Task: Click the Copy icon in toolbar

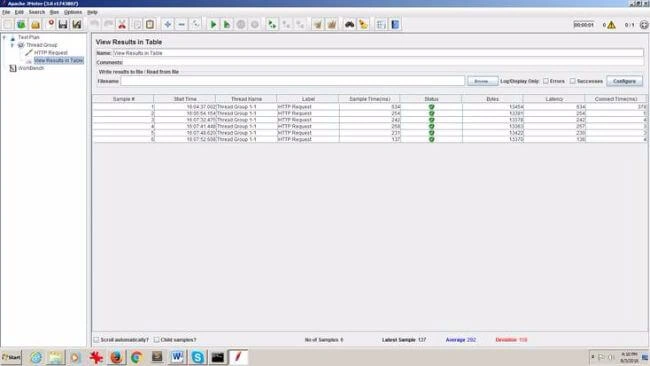Action: click(136, 24)
